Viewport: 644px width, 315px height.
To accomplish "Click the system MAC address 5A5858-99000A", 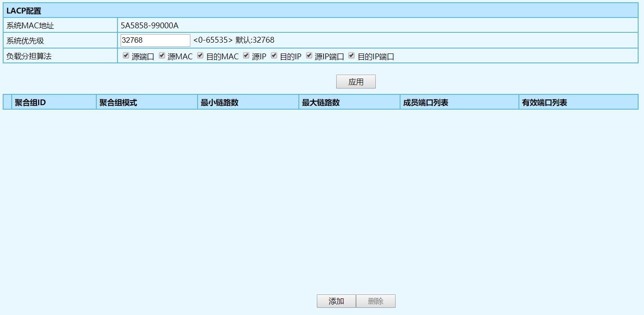I will click(149, 26).
